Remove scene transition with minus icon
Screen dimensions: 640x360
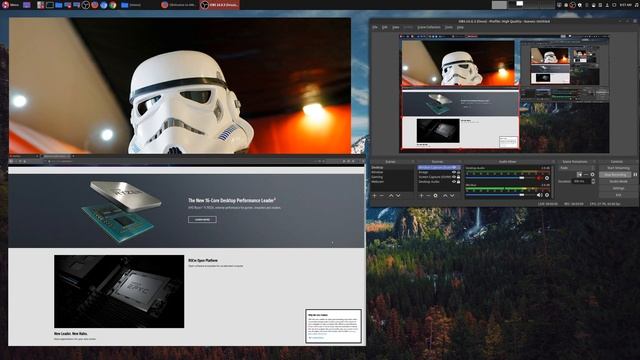586,175
